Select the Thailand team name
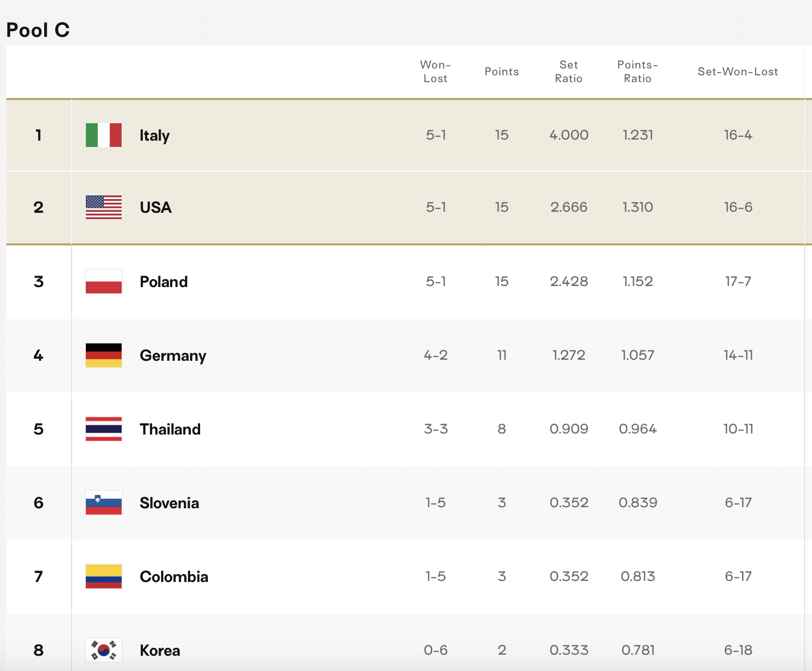The width and height of the screenshot is (812, 671). pos(170,429)
